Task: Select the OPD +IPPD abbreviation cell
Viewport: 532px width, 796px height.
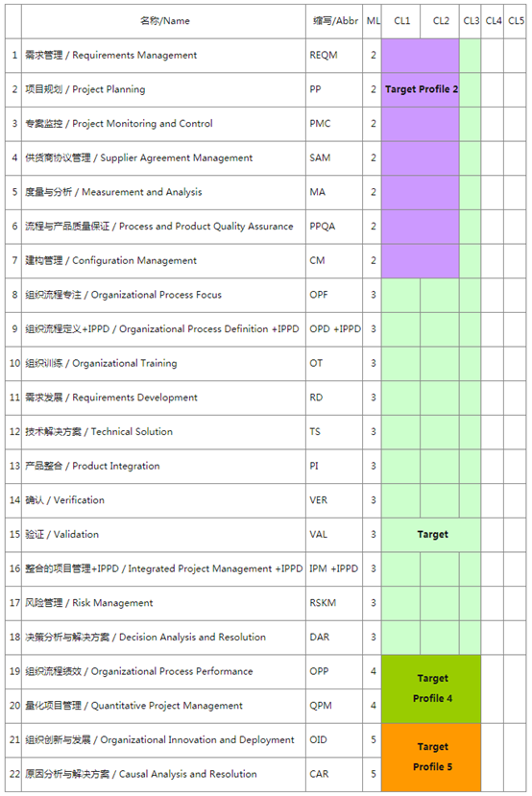Action: [334, 329]
